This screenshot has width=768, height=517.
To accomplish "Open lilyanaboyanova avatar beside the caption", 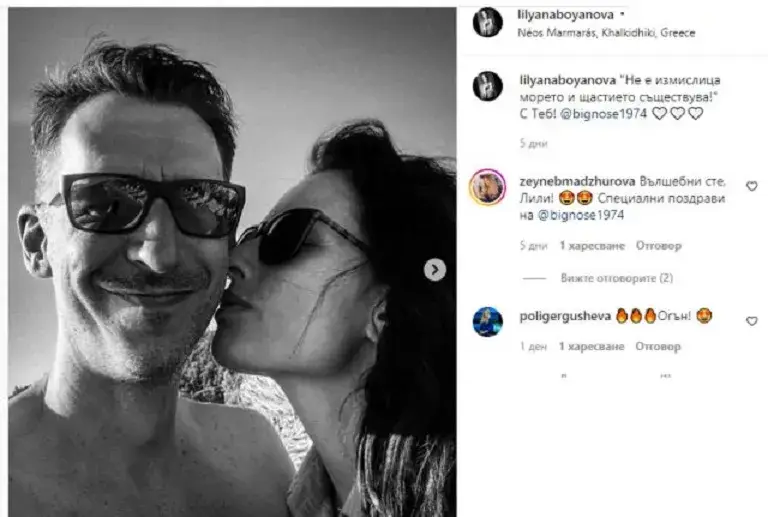I will point(487,86).
